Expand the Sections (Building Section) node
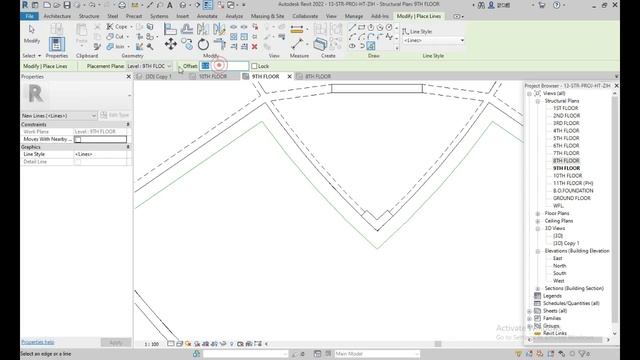Image resolution: width=640 pixels, height=360 pixels. click(x=538, y=289)
